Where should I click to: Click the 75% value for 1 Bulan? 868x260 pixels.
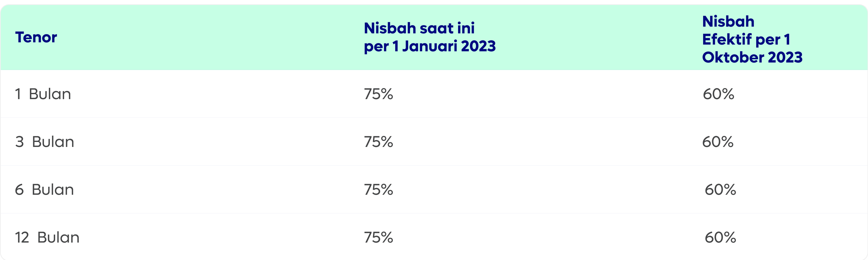coord(378,94)
